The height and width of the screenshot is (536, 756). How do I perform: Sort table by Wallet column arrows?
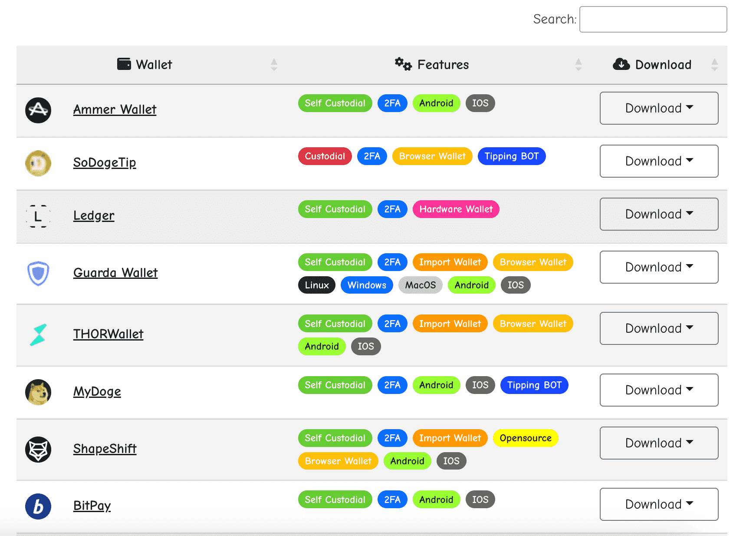[274, 65]
